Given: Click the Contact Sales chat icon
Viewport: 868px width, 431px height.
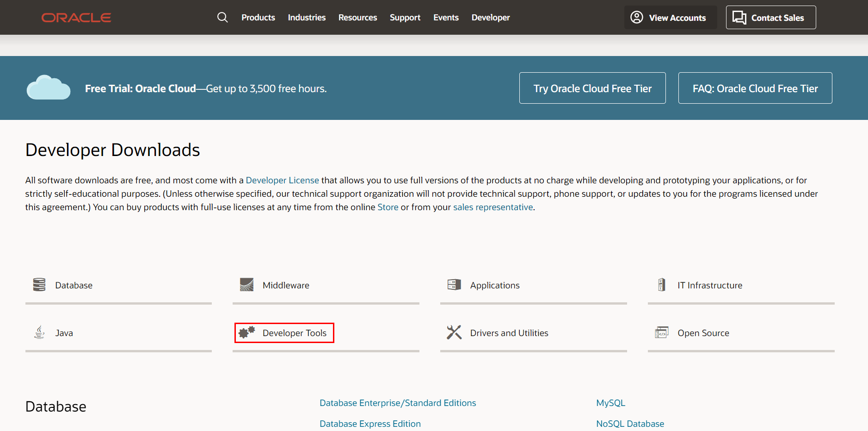Looking at the screenshot, I should (x=739, y=18).
